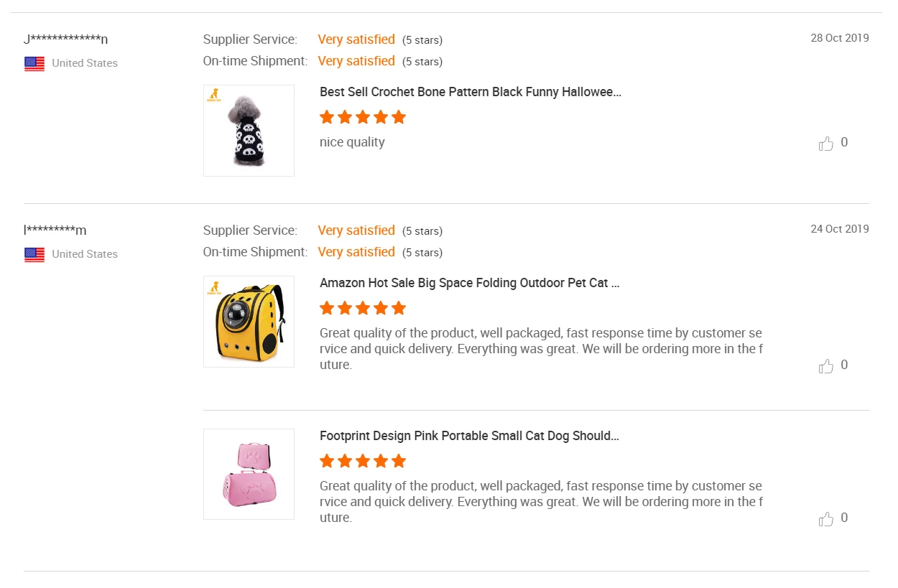Screen dimensions: 898x588
Task: Open yellow pet backpack product thumbnail
Action: (x=249, y=322)
